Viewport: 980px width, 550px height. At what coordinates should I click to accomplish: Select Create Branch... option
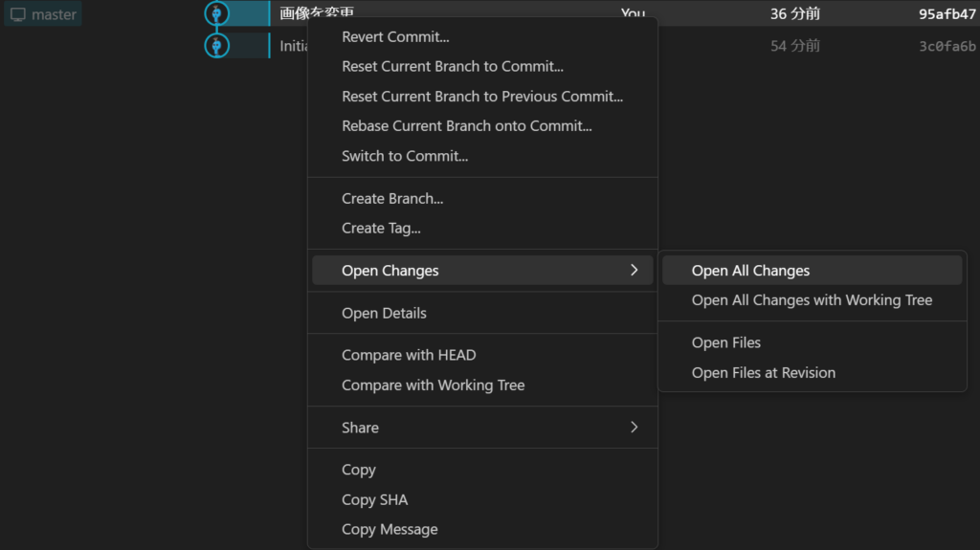click(x=392, y=199)
